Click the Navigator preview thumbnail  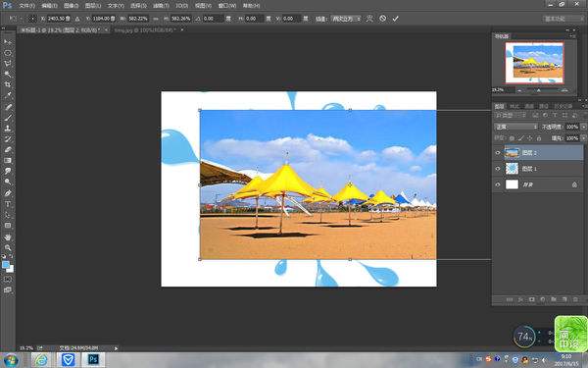[534, 63]
